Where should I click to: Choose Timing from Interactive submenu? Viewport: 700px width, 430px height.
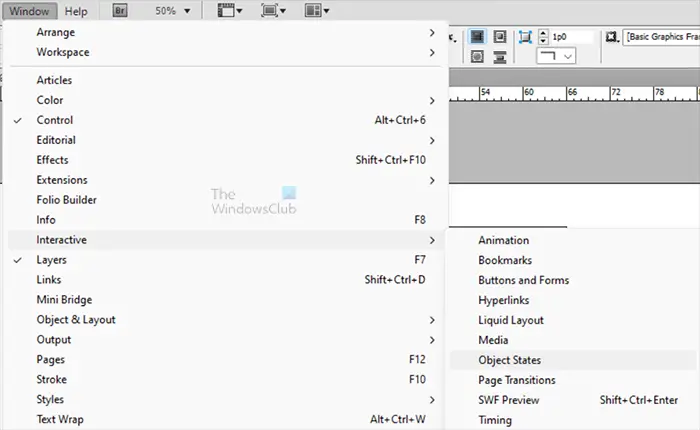click(x=573, y=420)
